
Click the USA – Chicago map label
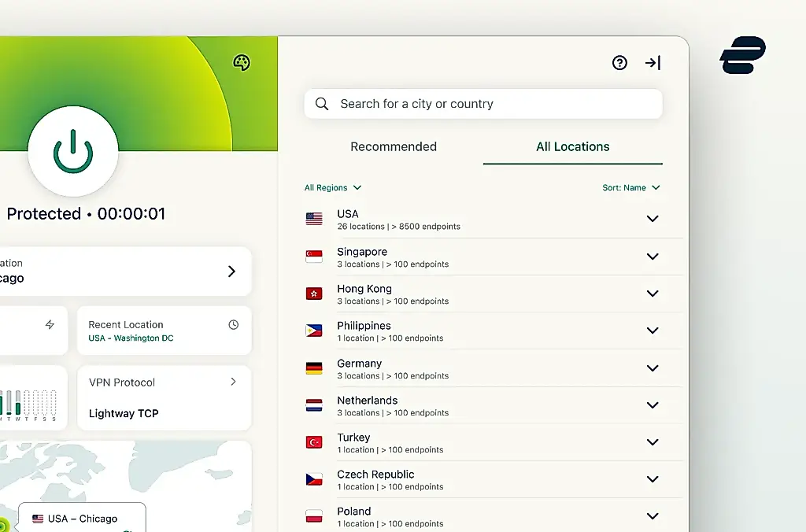pos(82,519)
